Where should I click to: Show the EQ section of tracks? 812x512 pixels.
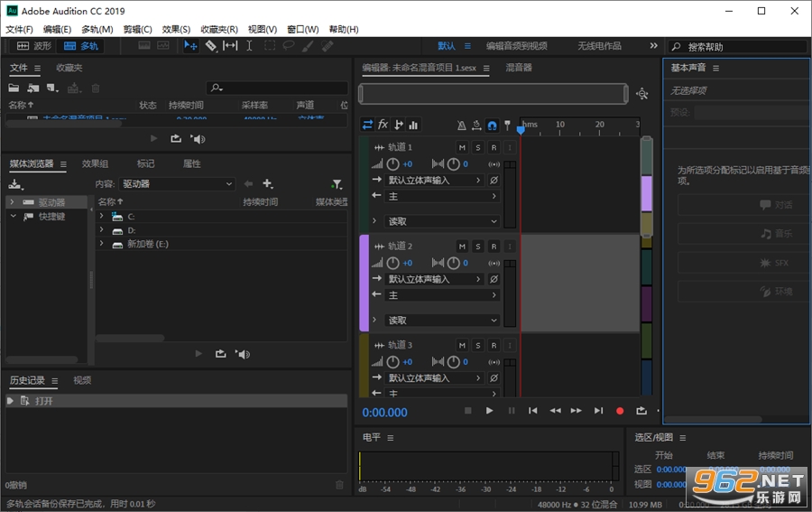click(413, 125)
